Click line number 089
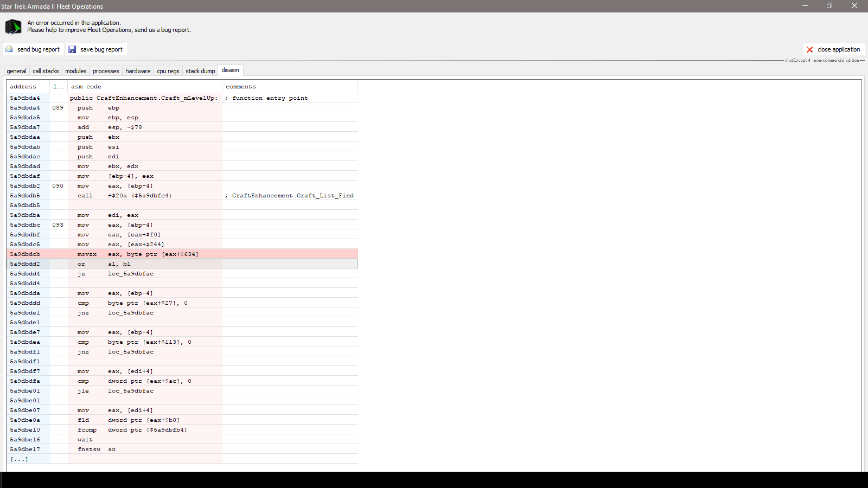Viewport: 868px width, 488px height. [58, 108]
